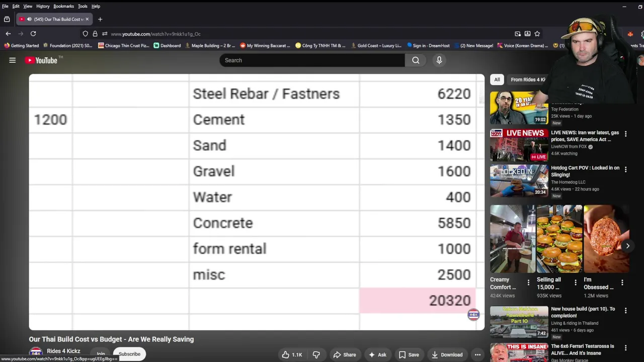This screenshot has width=644, height=362.
Task: Go back with the browser back arrow
Action: [8, 34]
